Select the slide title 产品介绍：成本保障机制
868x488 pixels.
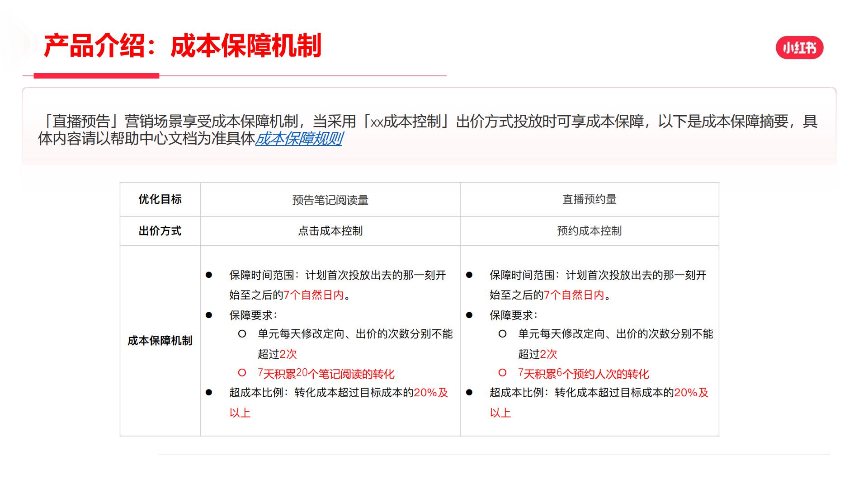point(182,46)
